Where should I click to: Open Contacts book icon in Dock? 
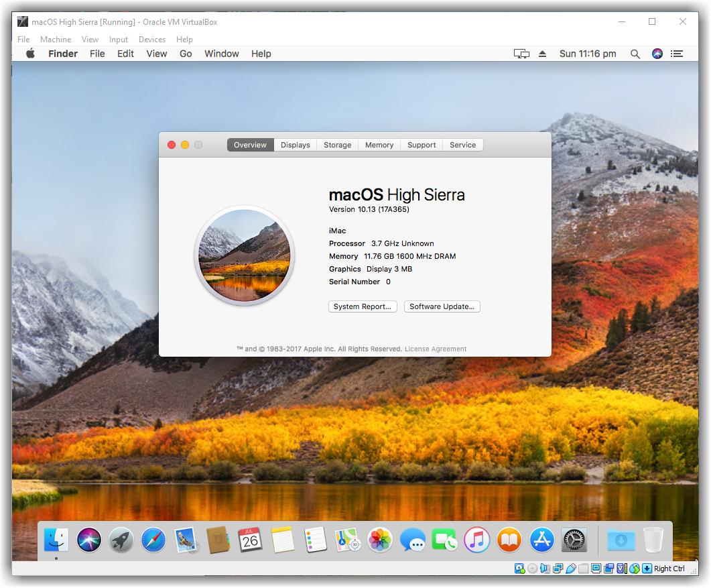[x=218, y=540]
